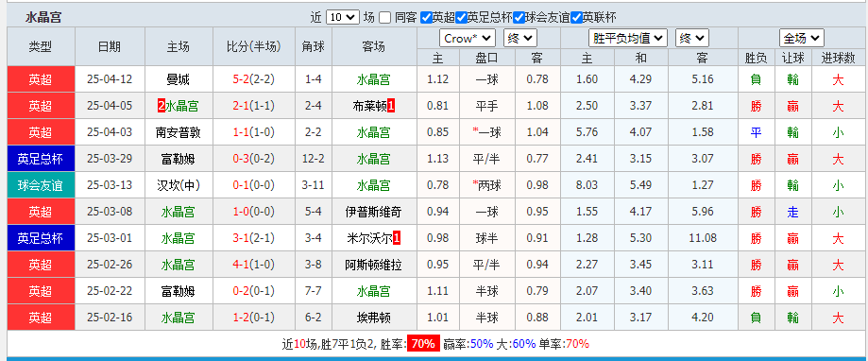Click the red card badge next to 米尔沃尔
This screenshot has width=868, height=361.
[x=397, y=238]
